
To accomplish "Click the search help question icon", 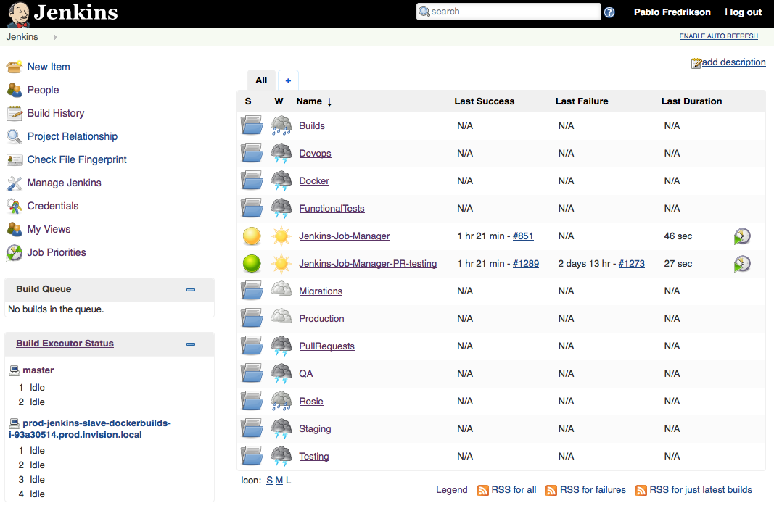I will coord(609,12).
